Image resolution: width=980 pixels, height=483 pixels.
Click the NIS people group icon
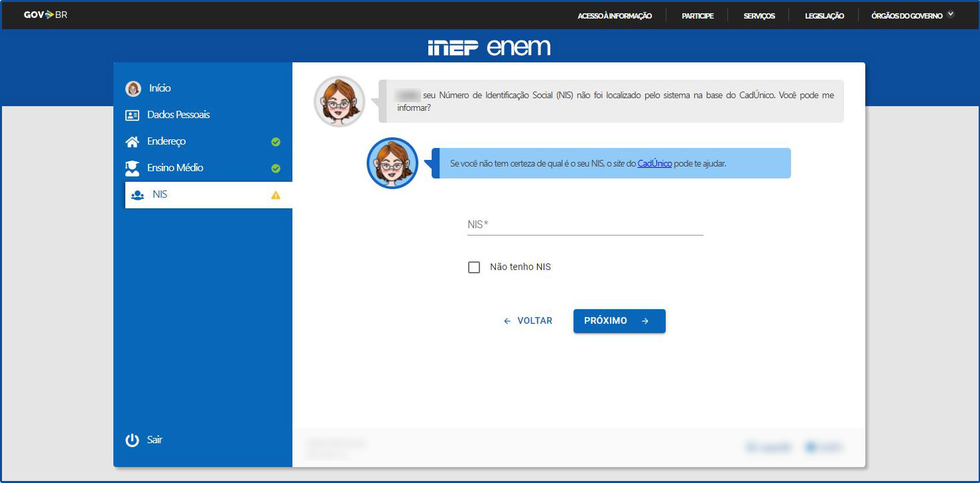pos(137,195)
